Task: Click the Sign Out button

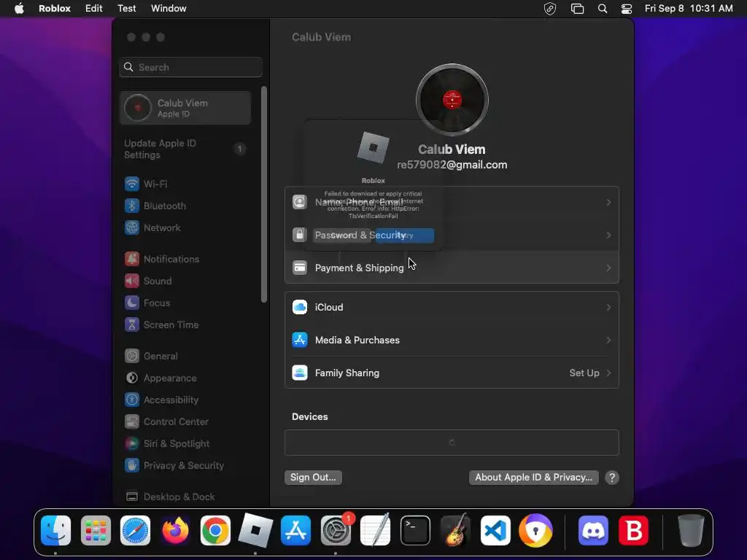Action: [x=313, y=477]
